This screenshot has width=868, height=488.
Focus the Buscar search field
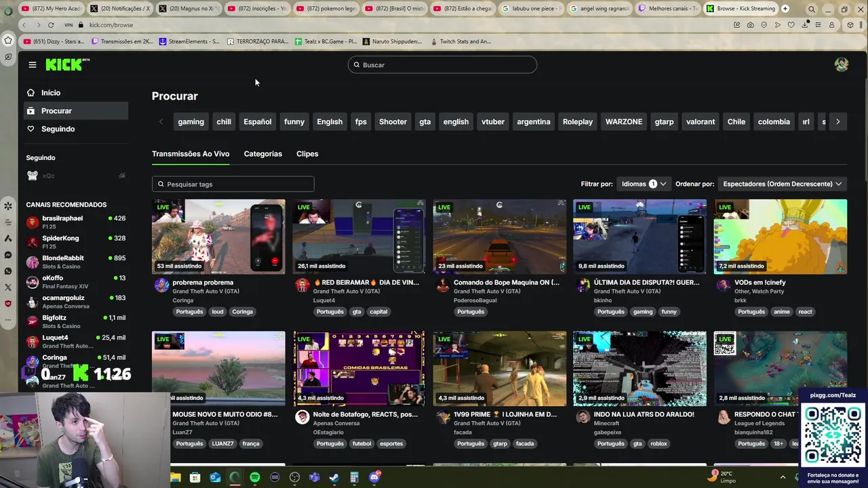tap(442, 64)
